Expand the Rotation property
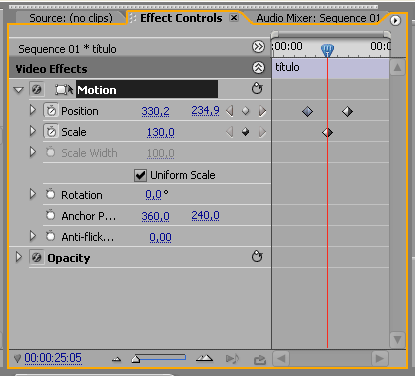The image size is (415, 376). click(33, 194)
